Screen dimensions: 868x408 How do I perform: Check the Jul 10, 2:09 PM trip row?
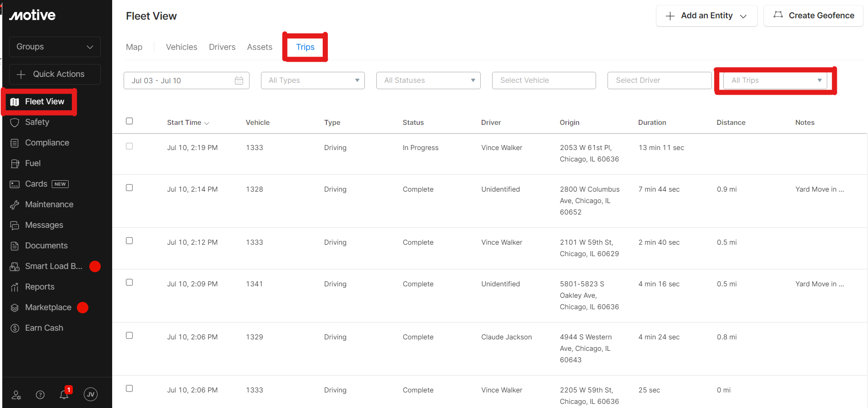pos(130,283)
